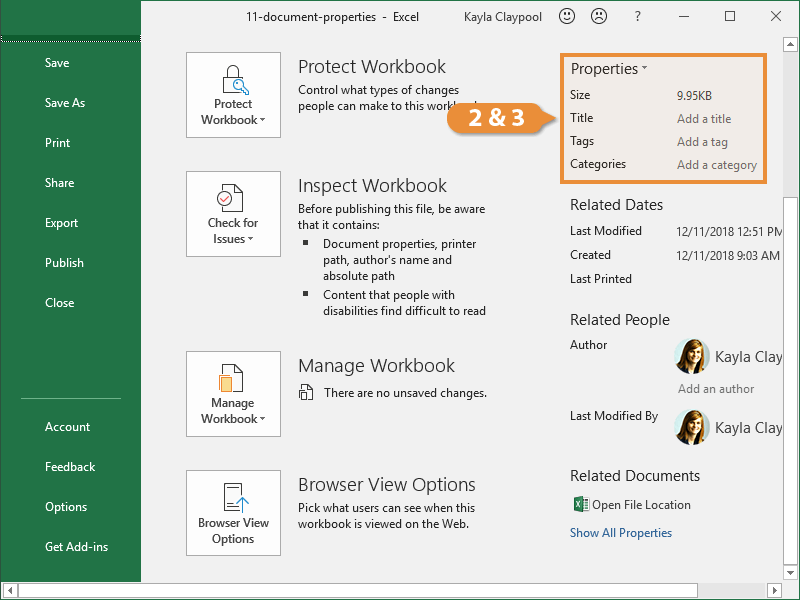
Task: Click Add an author field
Action: point(716,389)
